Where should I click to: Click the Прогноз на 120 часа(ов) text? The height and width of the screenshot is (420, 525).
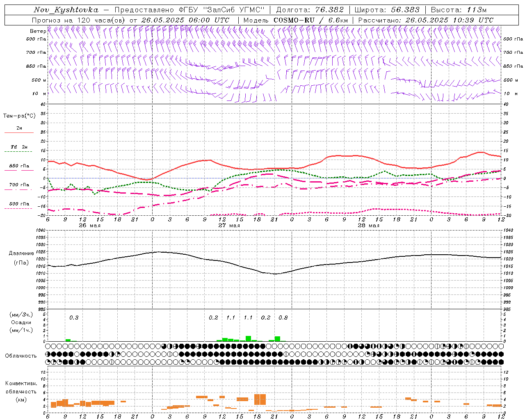point(79,20)
